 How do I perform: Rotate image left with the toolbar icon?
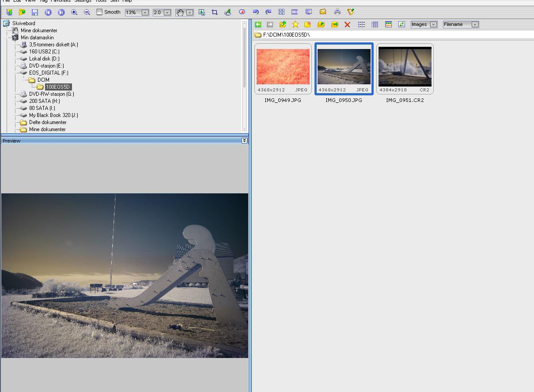(x=256, y=12)
